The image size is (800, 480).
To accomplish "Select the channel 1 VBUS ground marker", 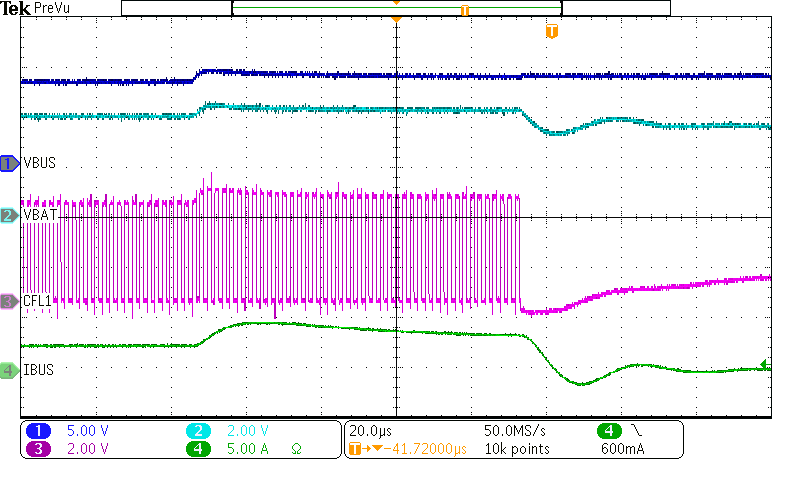I will (x=9, y=163).
